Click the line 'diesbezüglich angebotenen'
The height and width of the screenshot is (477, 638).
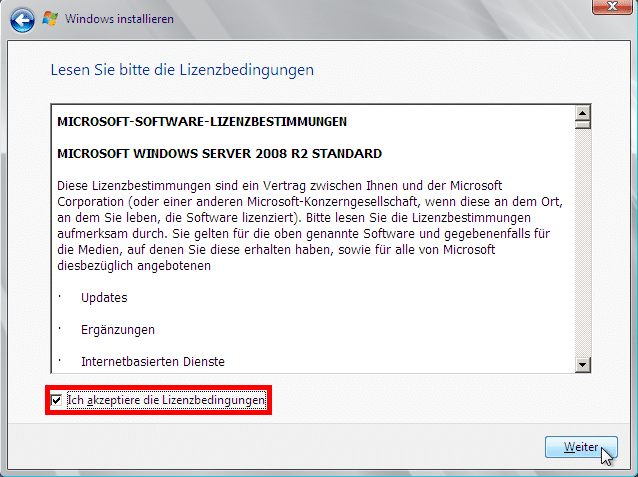click(x=134, y=266)
